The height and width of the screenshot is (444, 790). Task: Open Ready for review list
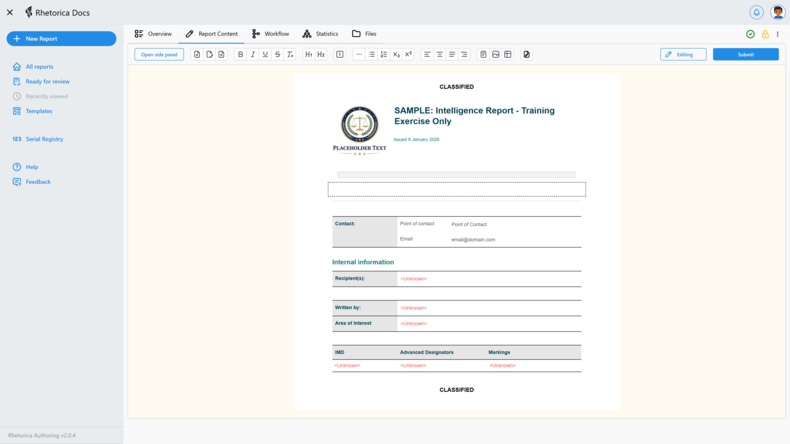coord(41,81)
